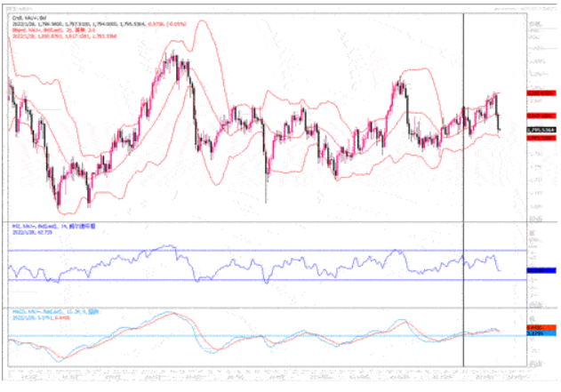Click the vertical crosshair line in main chart

point(464,178)
